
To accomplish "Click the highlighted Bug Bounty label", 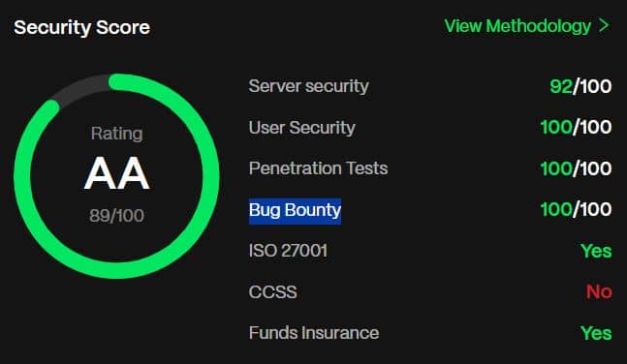I will [x=296, y=211].
